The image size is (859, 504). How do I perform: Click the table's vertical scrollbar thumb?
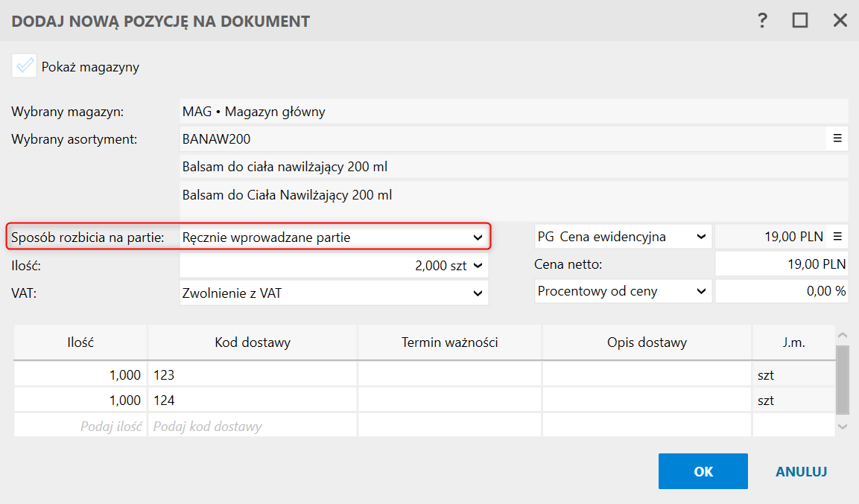pos(842,380)
